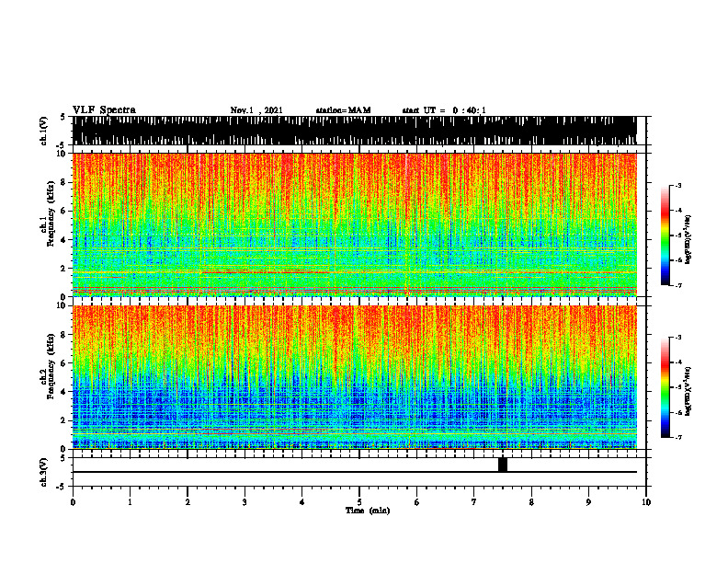Screen dimensions: 728x563
Task: Click the time axis tick label "9"
Action: (588, 502)
